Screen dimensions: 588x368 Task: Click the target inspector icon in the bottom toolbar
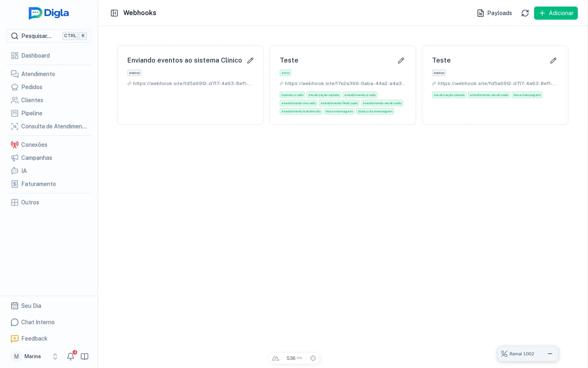point(313,358)
